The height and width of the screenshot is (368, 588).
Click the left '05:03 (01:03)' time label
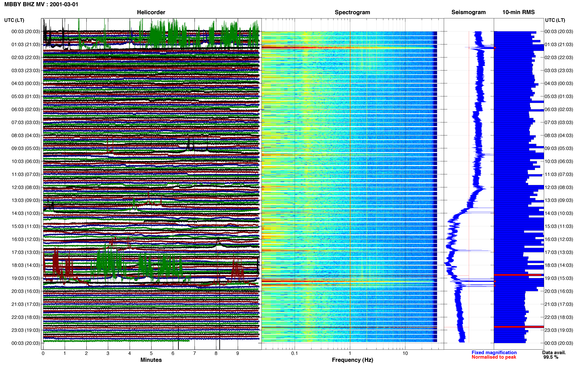point(26,96)
